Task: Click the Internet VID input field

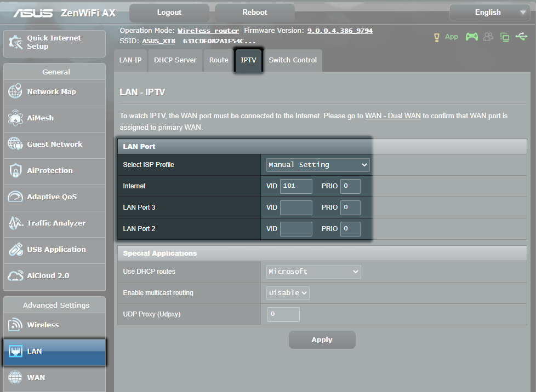Action: pos(296,186)
